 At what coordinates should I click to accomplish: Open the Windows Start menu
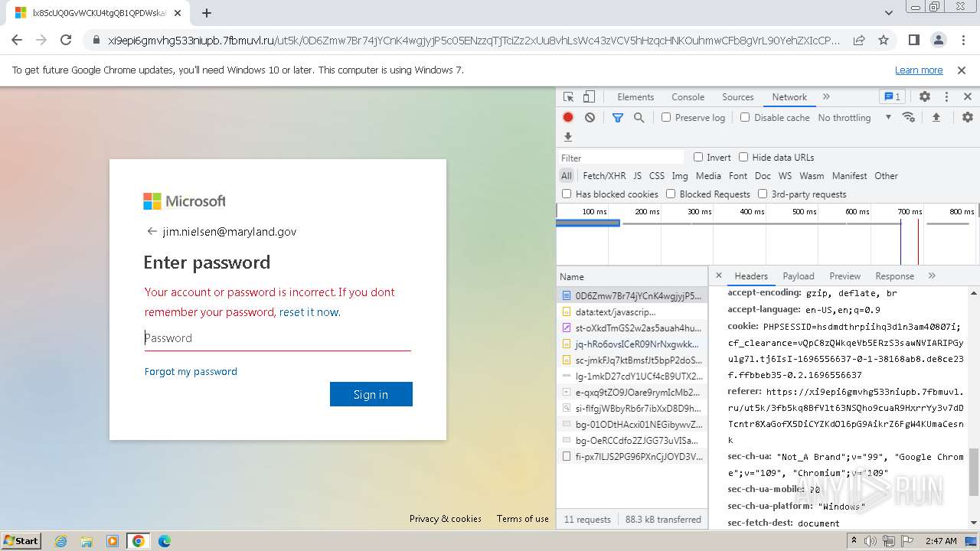click(21, 541)
